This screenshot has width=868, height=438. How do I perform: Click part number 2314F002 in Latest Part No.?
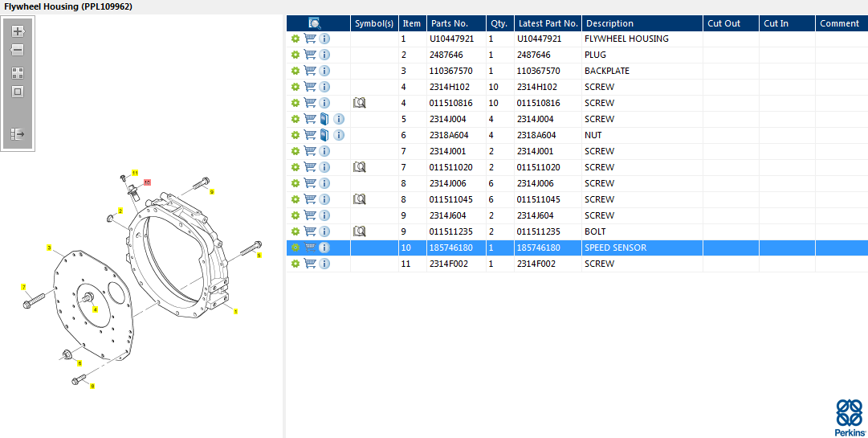tap(536, 264)
